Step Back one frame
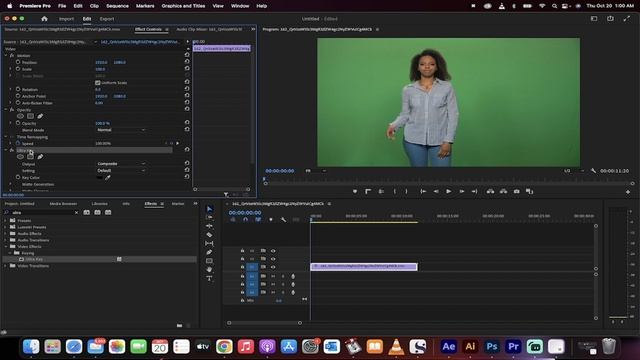Viewport: 640px width, 360px height. click(436, 191)
